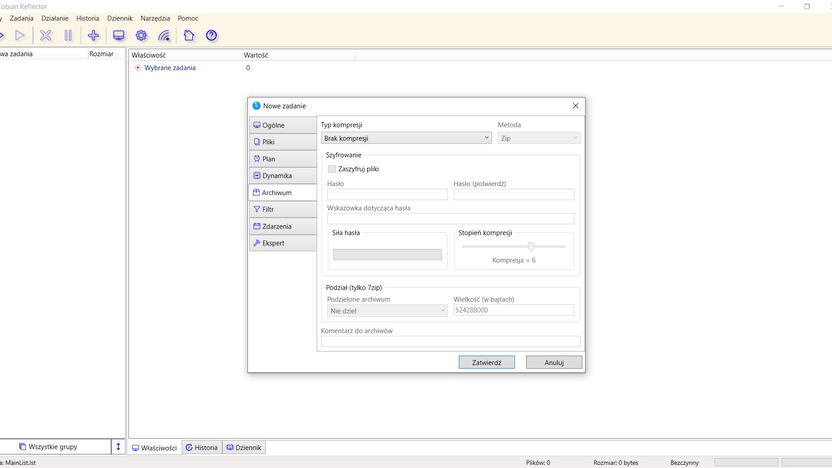This screenshot has width=832, height=468.
Task: Open the Narzędzia menu
Action: click(x=155, y=18)
